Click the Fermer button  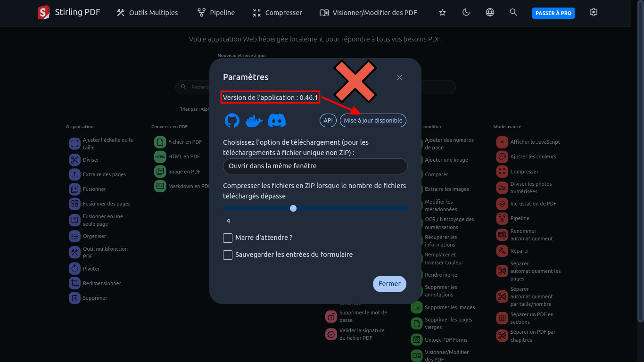point(389,284)
